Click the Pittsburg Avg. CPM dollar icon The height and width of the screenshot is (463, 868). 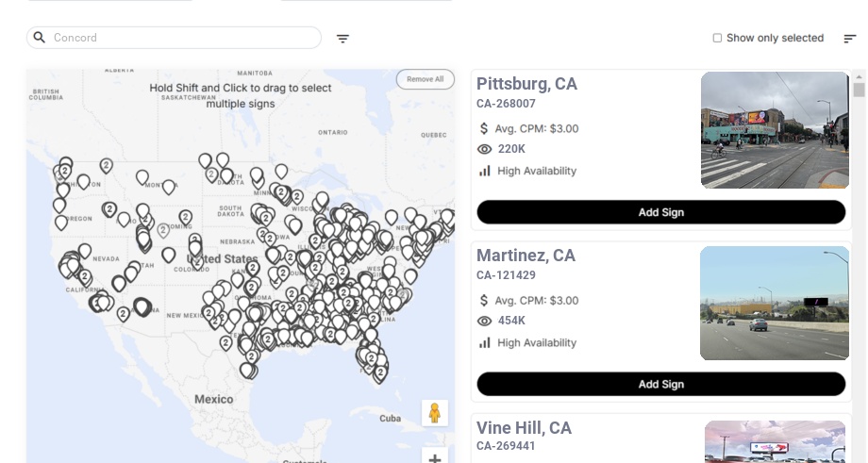(x=485, y=128)
